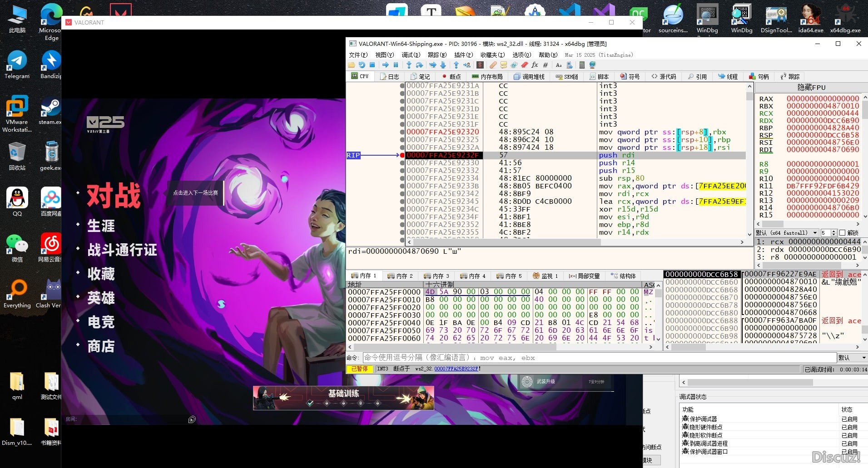The image size is (868, 468).
Task: Open the fx functions toolbar icon
Action: (x=535, y=65)
